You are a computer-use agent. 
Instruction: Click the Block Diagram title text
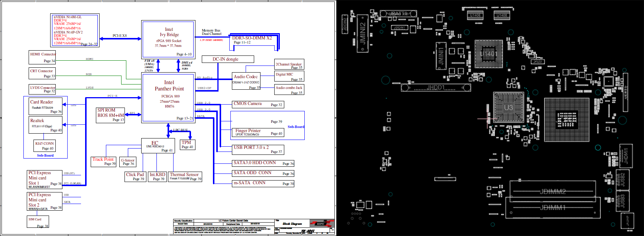pos(292,224)
